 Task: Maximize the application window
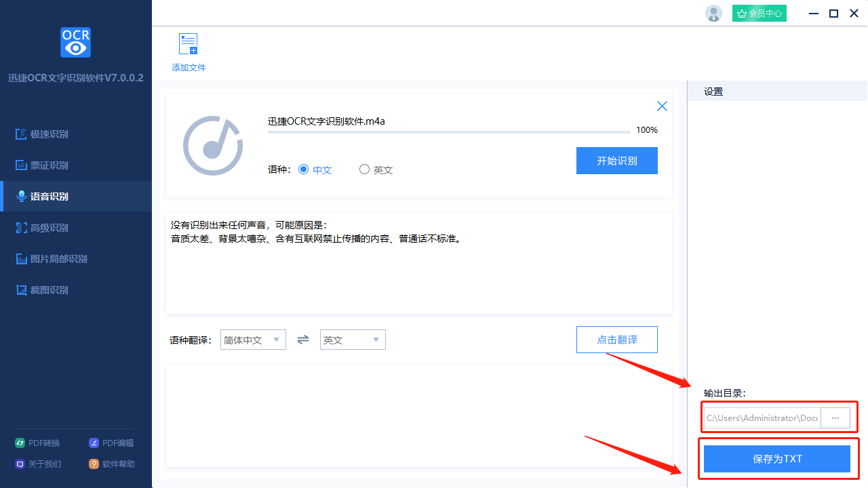tap(834, 13)
